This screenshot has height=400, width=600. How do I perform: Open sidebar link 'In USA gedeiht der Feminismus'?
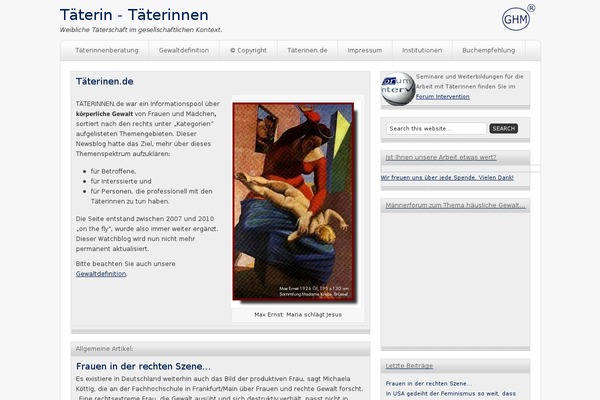point(450,393)
